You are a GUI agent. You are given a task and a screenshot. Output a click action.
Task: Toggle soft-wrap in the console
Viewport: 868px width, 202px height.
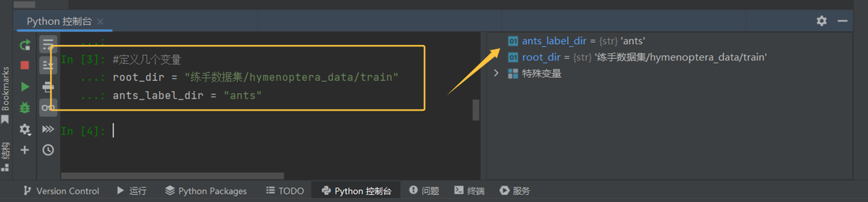[x=48, y=44]
